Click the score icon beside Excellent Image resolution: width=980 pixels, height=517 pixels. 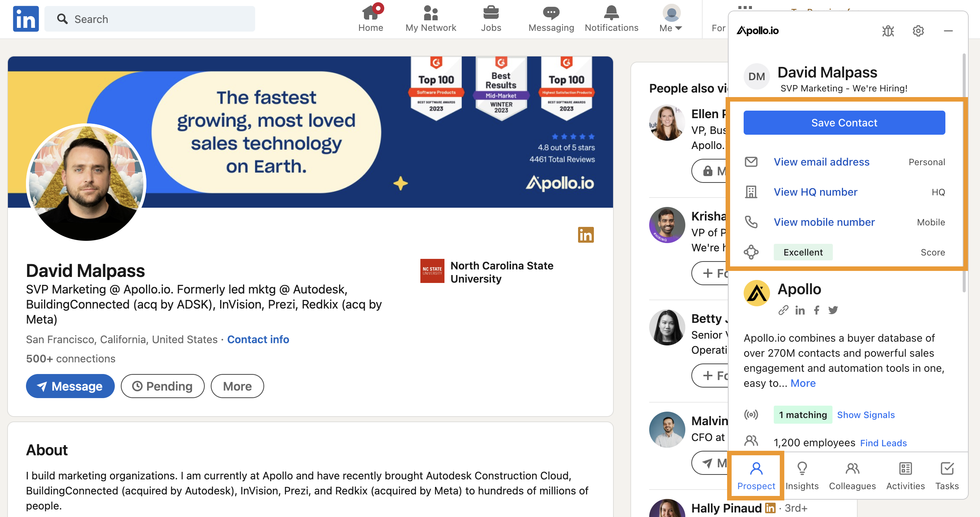point(750,252)
